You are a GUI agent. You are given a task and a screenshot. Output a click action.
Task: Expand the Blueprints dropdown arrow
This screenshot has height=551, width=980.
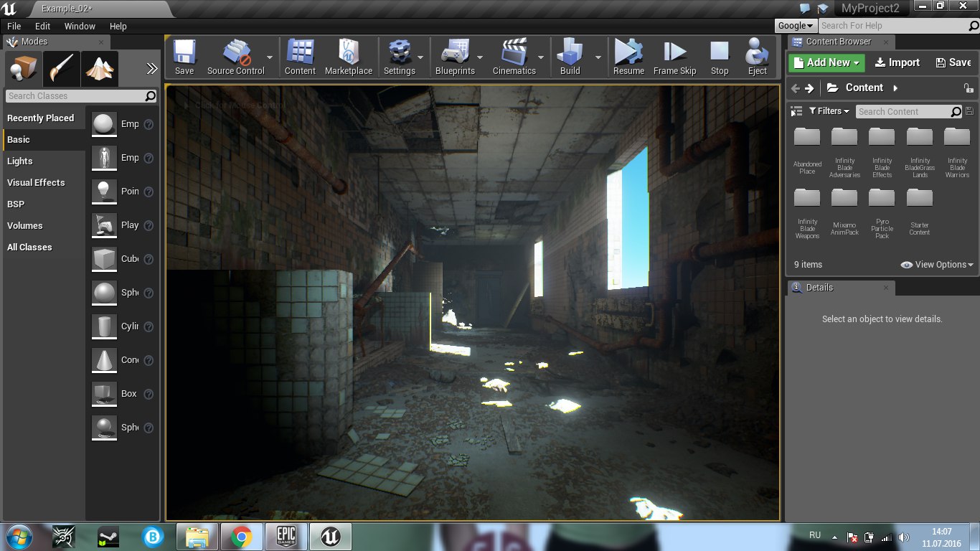click(479, 57)
